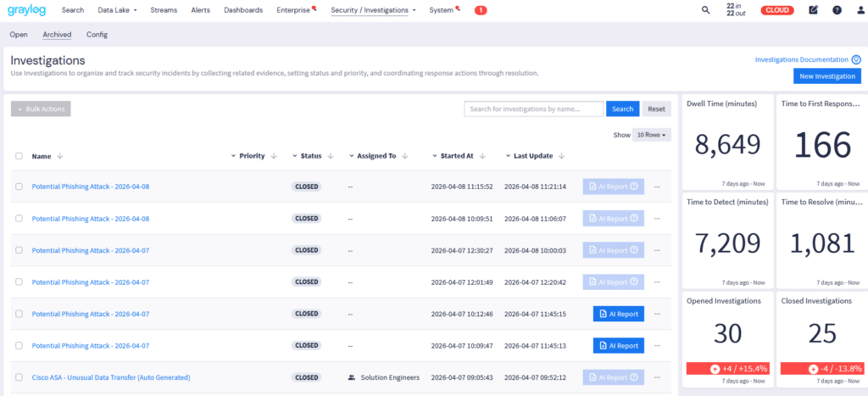Viewport: 868px width, 396px height.
Task: Open the scratchpad edit icon in header
Action: (x=814, y=10)
